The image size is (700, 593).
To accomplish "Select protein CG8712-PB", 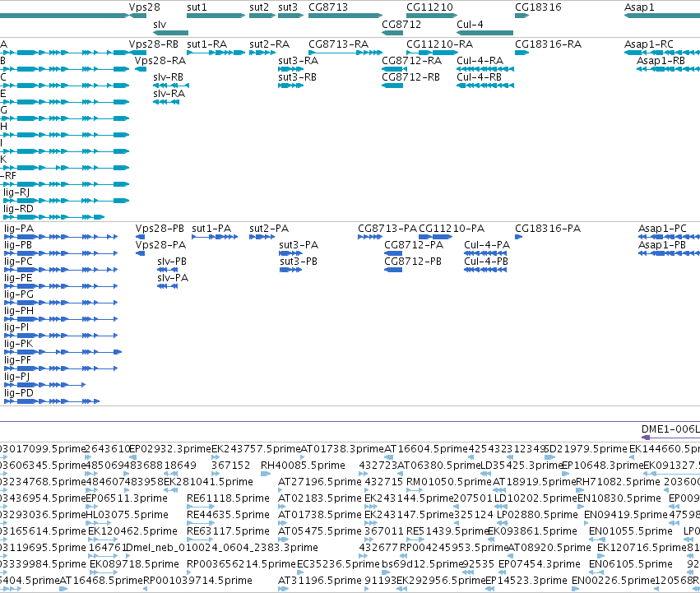I will [393, 270].
